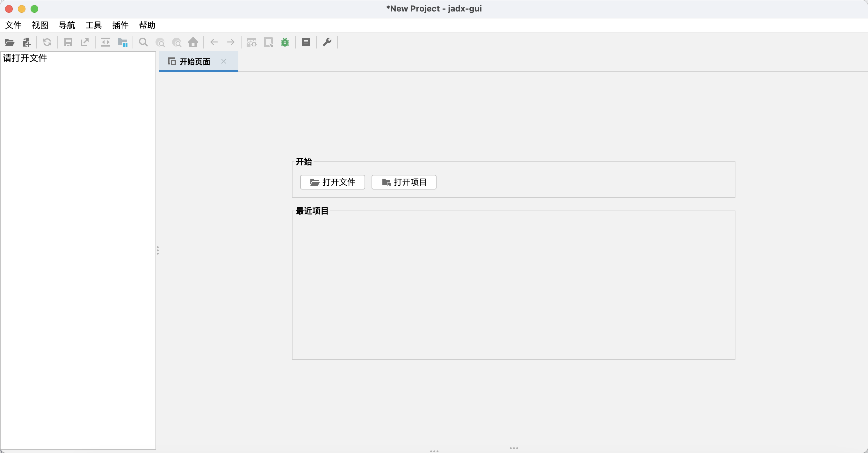Click the reload files icon
The height and width of the screenshot is (453, 868).
click(47, 42)
